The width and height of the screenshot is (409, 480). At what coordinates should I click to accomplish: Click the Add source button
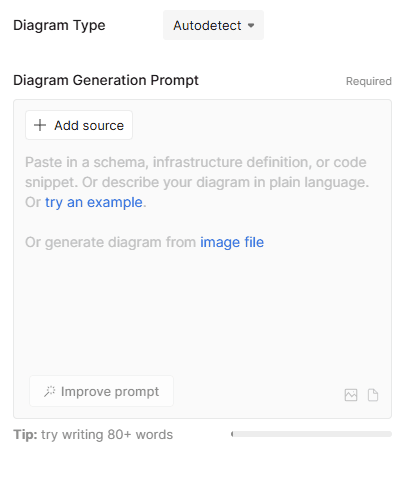click(x=79, y=125)
